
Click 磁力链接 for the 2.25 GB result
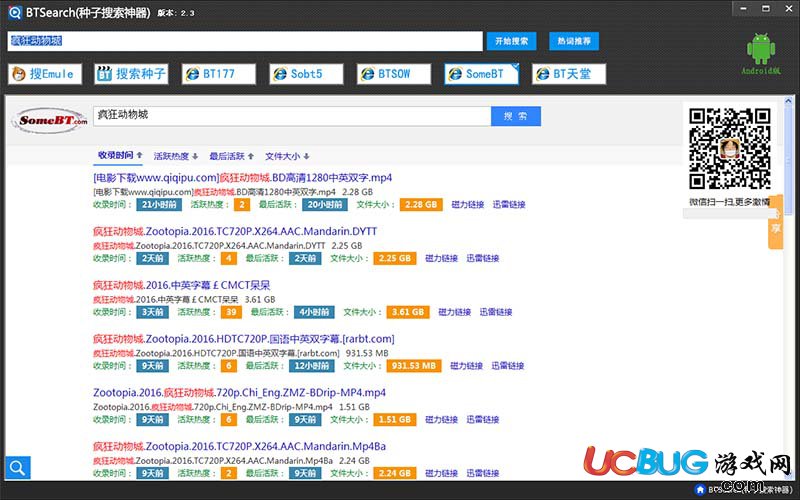(441, 258)
